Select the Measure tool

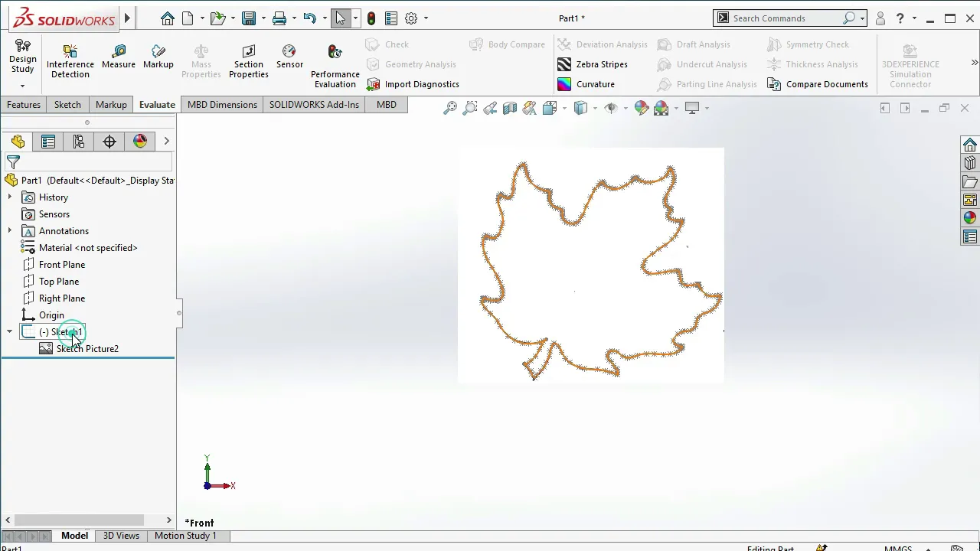tap(119, 57)
